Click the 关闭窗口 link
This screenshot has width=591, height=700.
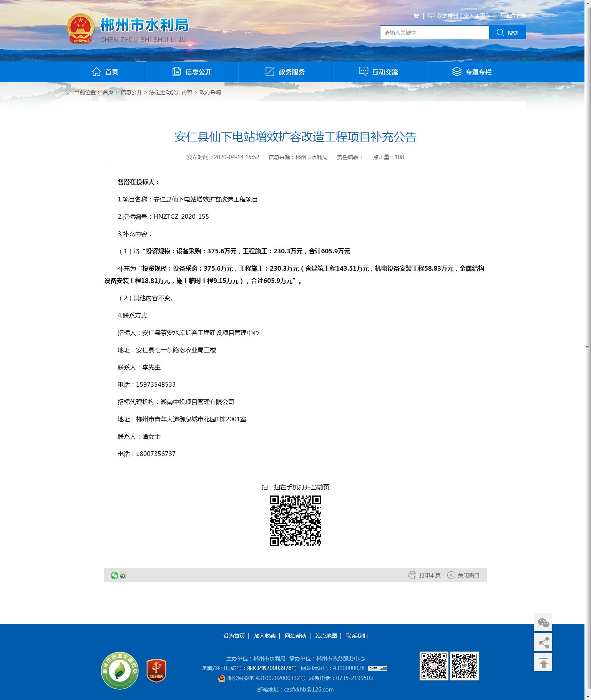click(468, 575)
